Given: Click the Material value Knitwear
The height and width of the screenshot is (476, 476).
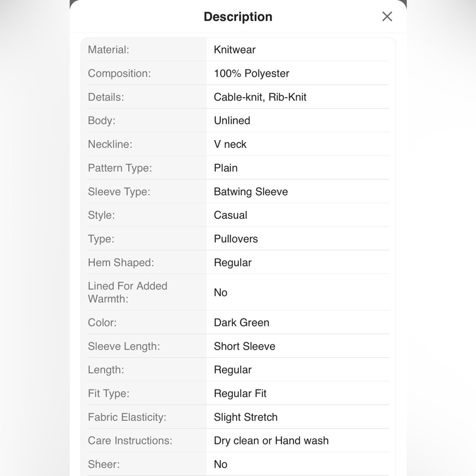Looking at the screenshot, I should point(235,50).
